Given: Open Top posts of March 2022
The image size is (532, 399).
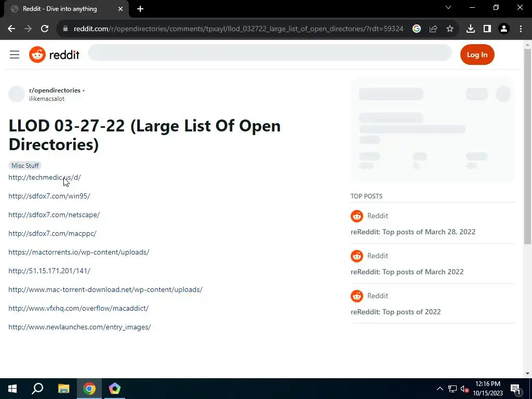Looking at the screenshot, I should [x=407, y=272].
